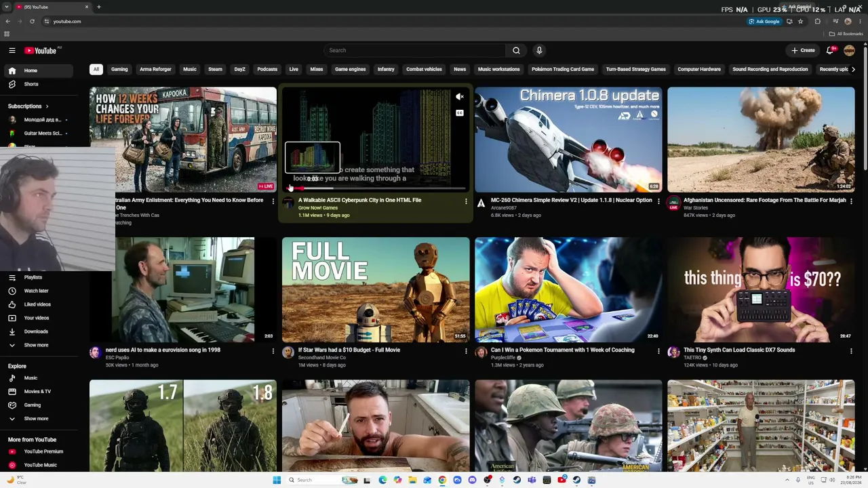Screen dimensions: 868x488
Task: Toggle captions on the Cyberpunk City preview
Action: [460, 113]
